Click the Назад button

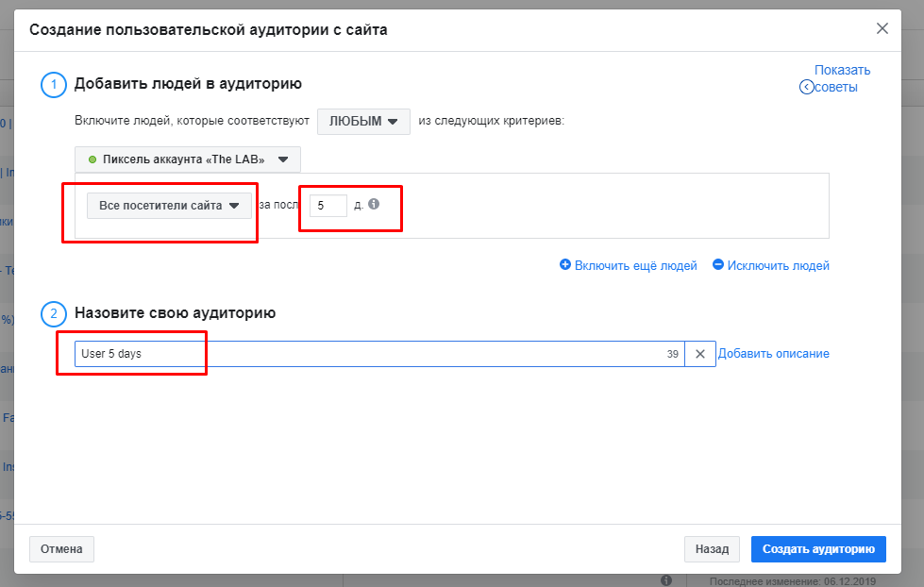pyautogui.click(x=712, y=548)
